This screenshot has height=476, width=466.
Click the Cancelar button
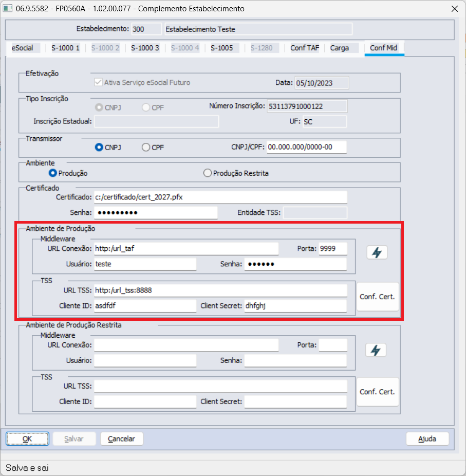point(121,438)
